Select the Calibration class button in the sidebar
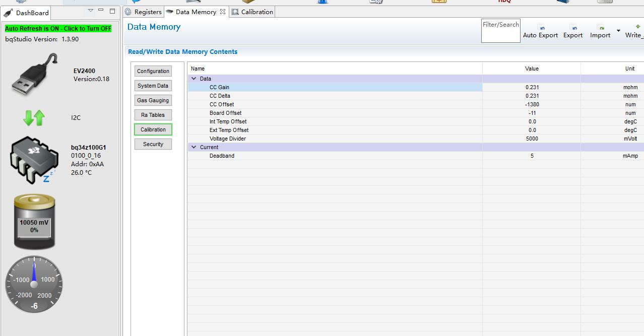644x336 pixels. tap(153, 129)
